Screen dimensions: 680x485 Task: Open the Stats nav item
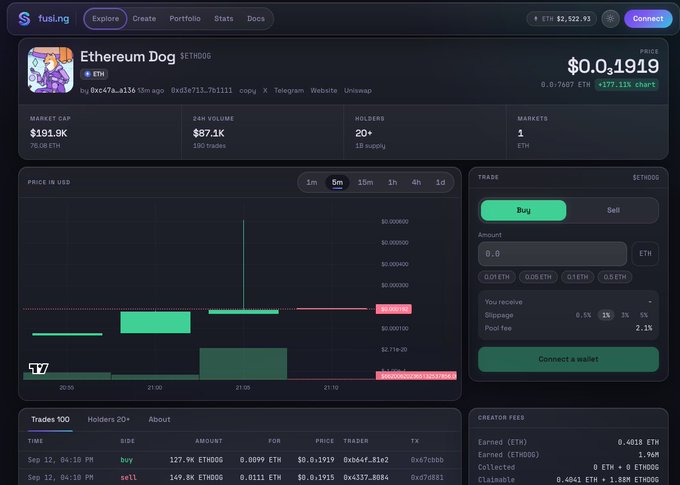(224, 19)
